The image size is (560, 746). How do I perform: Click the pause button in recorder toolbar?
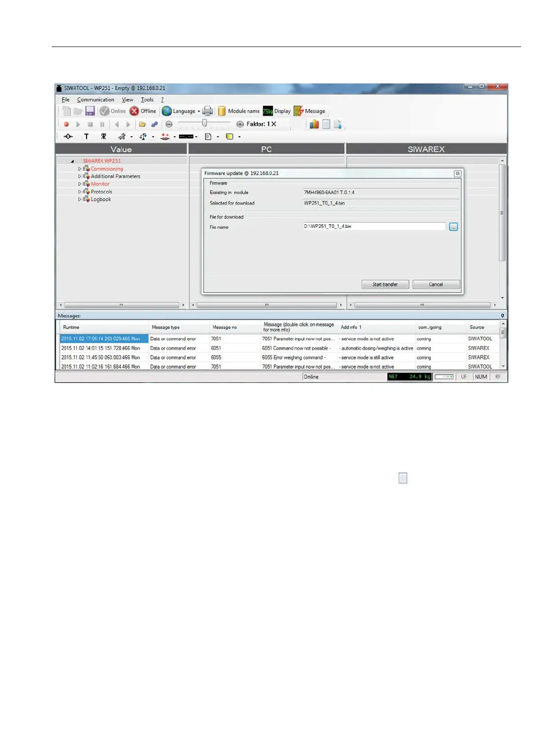point(102,124)
